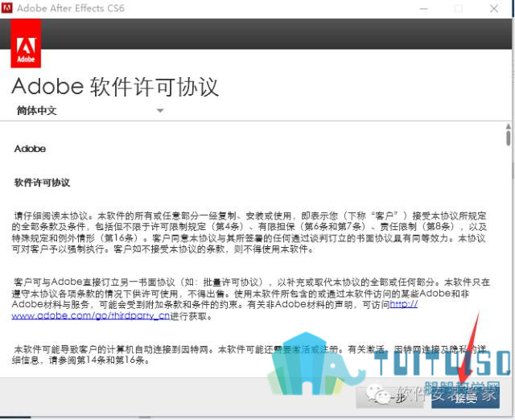Click the Adobe After Effects title bar icon

(6, 7)
